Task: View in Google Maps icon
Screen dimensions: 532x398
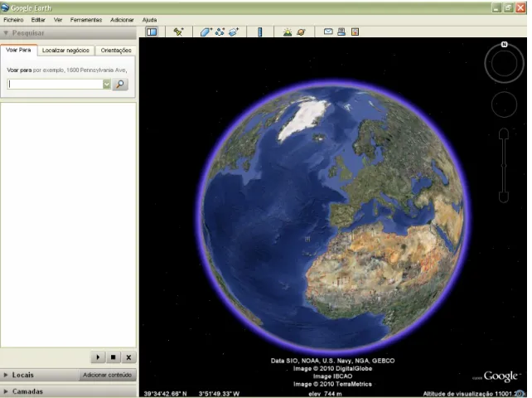Action: click(355, 32)
